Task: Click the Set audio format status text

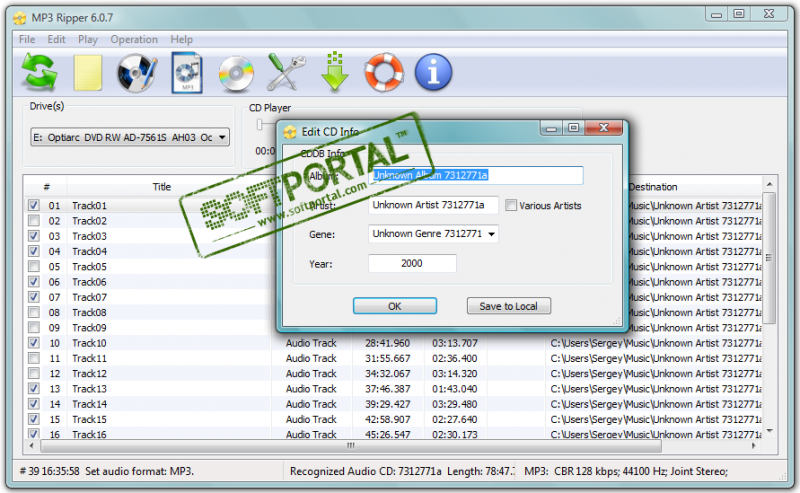Action: coord(139,471)
